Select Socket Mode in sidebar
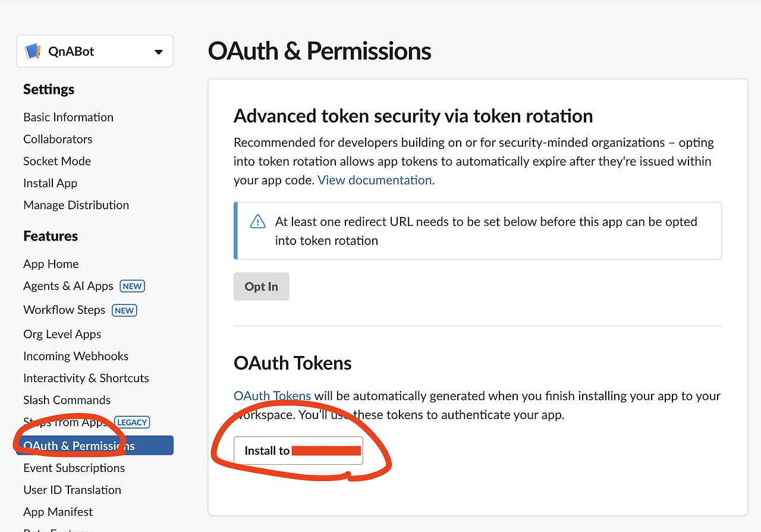The width and height of the screenshot is (761, 532). (x=57, y=161)
